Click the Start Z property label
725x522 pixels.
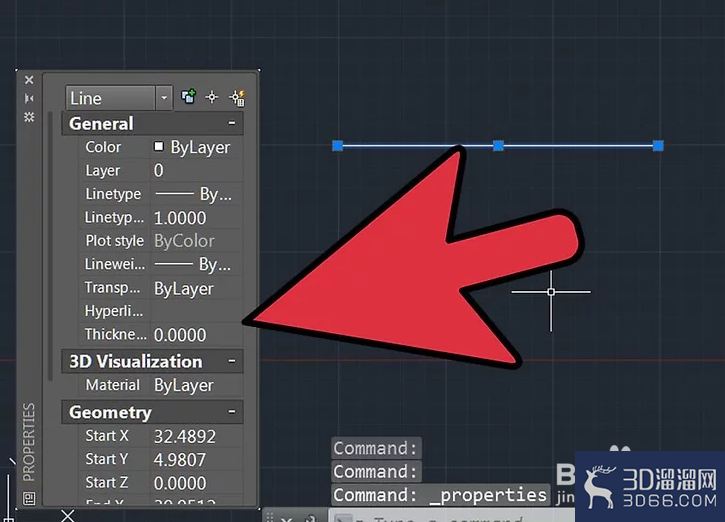107,483
